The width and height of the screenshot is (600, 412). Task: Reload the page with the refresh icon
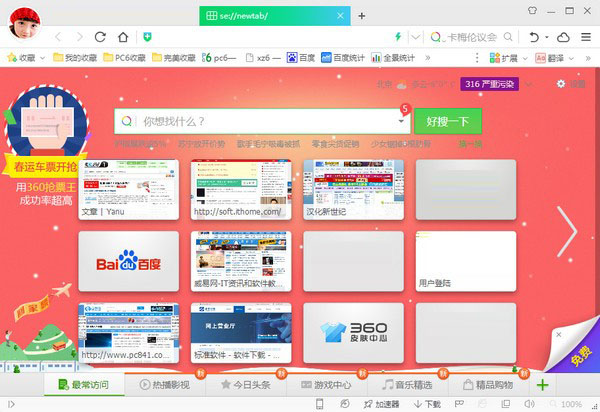(x=100, y=37)
